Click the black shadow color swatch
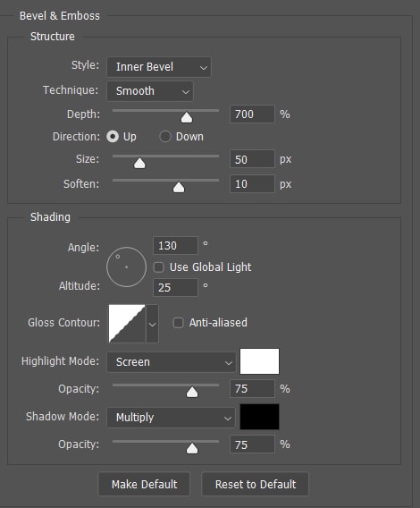420x508 pixels. point(259,417)
